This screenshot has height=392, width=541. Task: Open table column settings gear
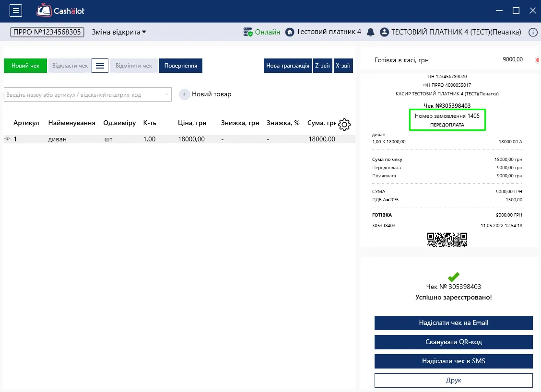point(344,125)
